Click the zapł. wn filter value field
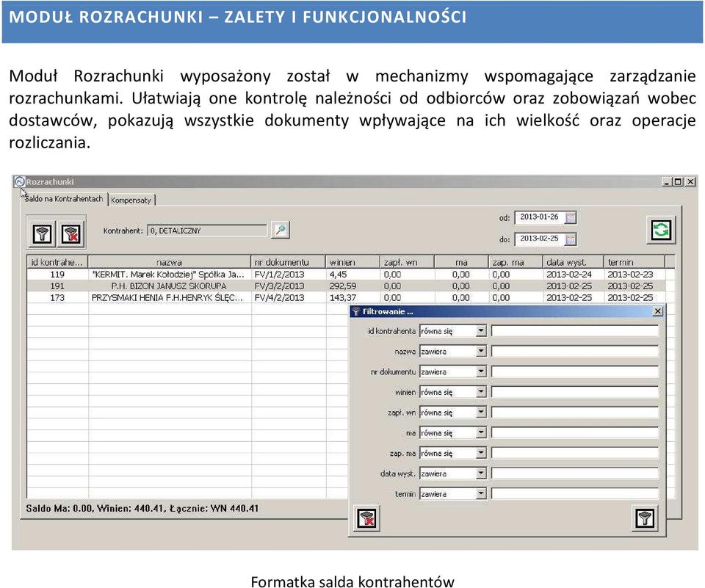This screenshot has height=588, width=705. (x=575, y=413)
